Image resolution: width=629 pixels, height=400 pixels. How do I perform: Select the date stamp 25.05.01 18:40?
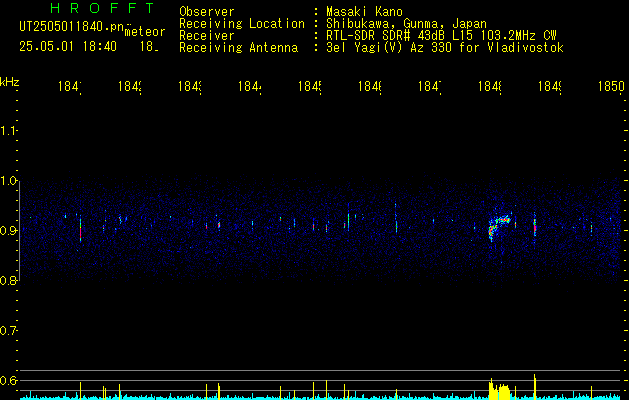pos(68,47)
